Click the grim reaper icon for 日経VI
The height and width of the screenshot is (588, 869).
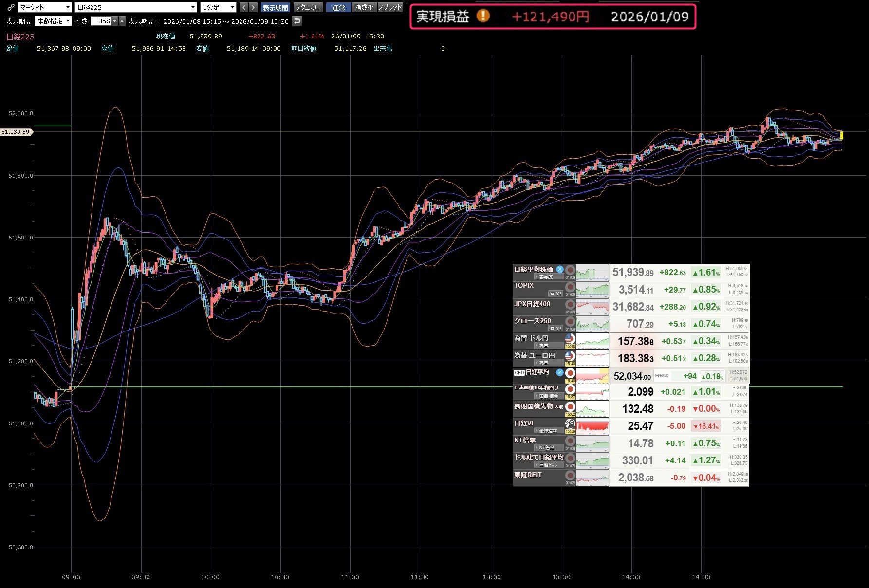pos(570,424)
